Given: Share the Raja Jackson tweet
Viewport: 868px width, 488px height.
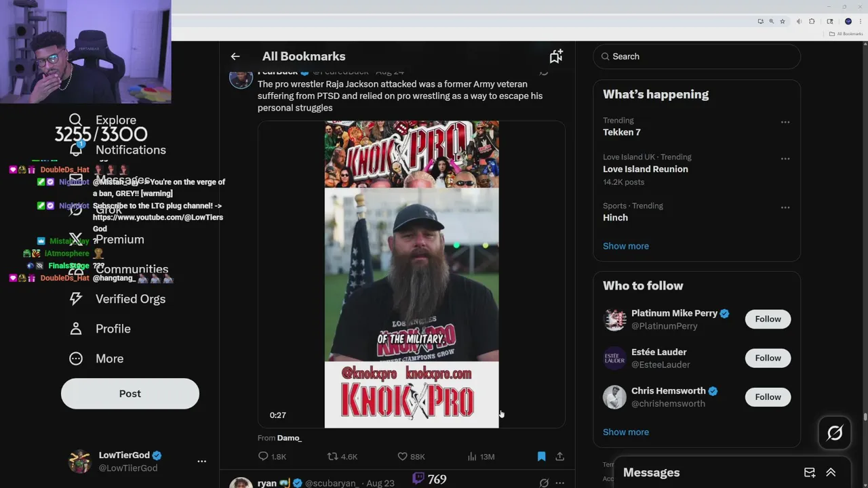Looking at the screenshot, I should click(560, 457).
